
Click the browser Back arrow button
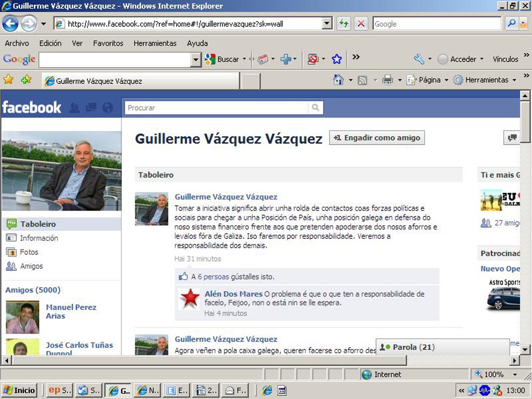click(10, 23)
